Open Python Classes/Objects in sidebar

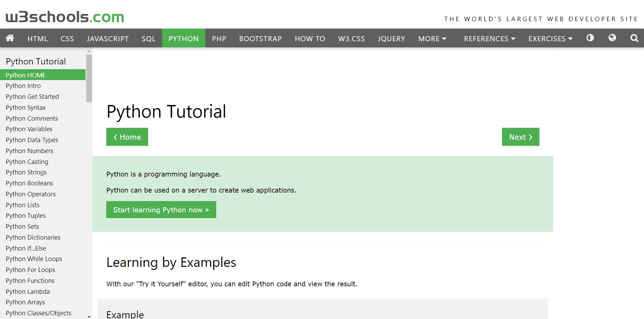pyautogui.click(x=38, y=313)
